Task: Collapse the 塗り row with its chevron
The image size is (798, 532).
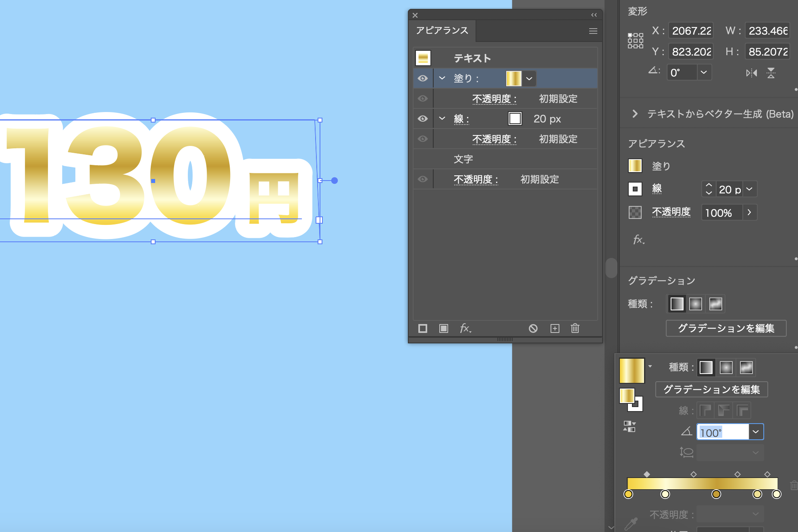Action: click(x=442, y=78)
